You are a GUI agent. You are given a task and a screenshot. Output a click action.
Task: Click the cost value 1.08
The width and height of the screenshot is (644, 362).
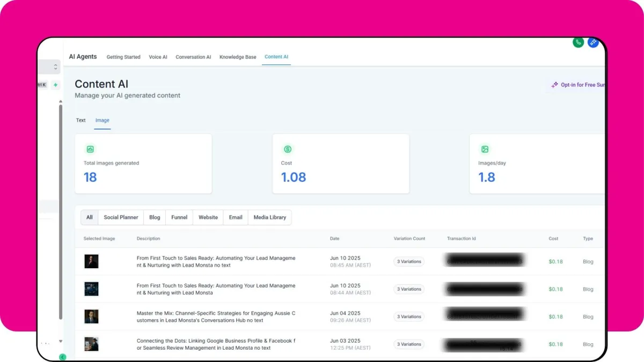[294, 178]
